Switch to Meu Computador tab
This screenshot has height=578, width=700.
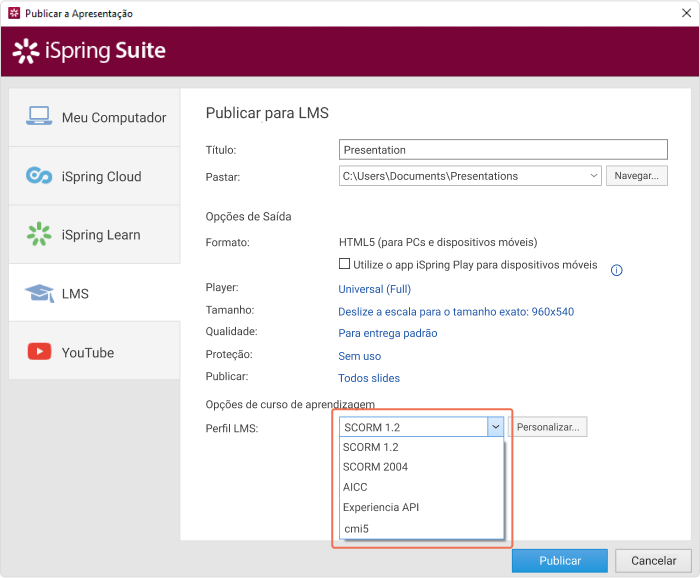tap(95, 117)
